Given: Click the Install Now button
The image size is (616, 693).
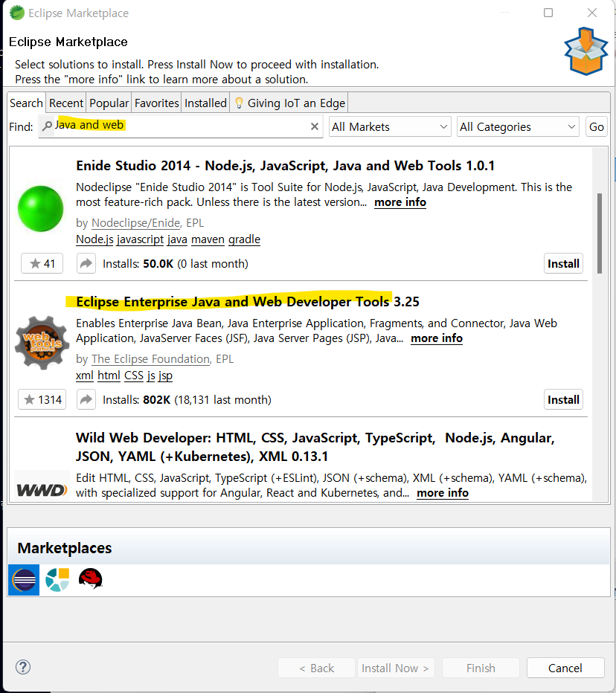Looking at the screenshot, I should [395, 668].
